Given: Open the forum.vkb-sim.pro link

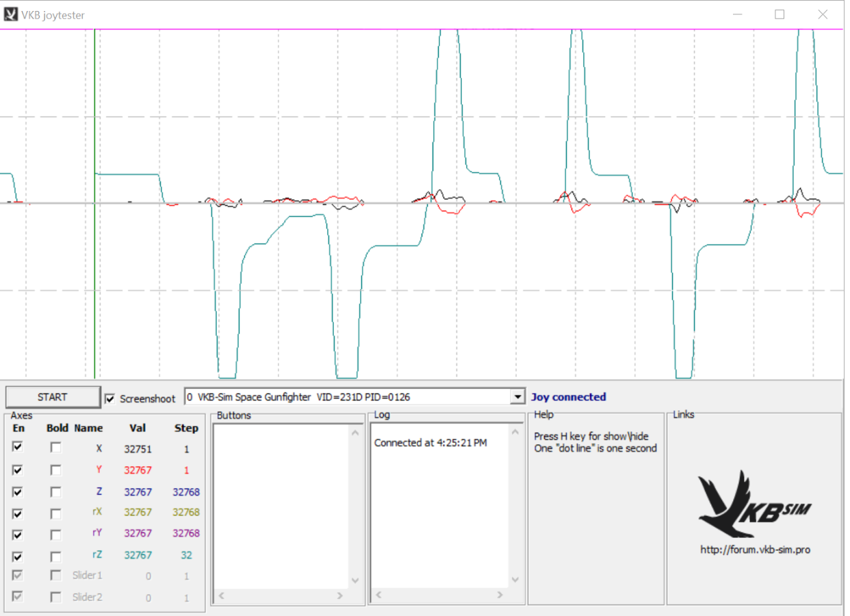Looking at the screenshot, I should point(754,549).
